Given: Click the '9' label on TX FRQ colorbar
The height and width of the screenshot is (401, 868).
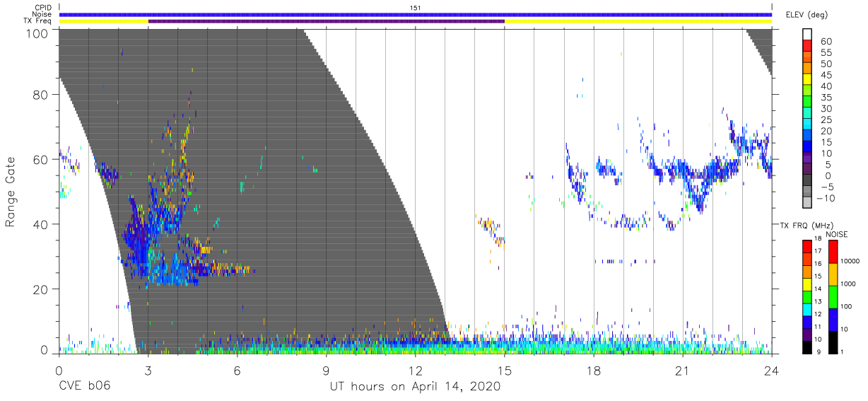Looking at the screenshot, I should (x=819, y=351).
